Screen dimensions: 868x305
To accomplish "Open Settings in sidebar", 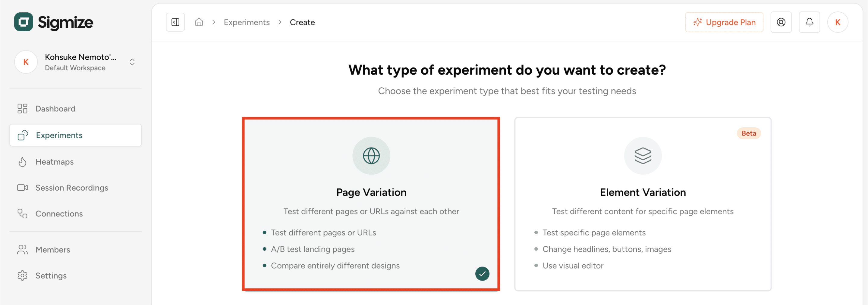I will pos(51,276).
